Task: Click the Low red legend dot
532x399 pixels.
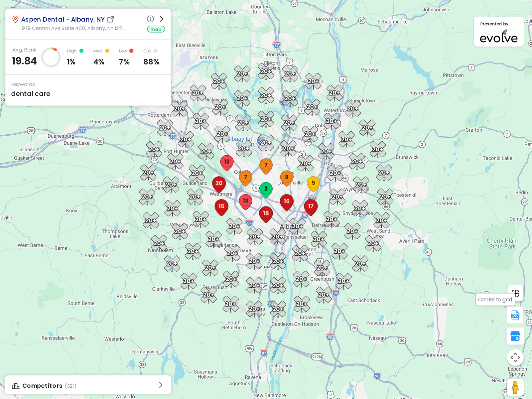Action: pos(131,51)
